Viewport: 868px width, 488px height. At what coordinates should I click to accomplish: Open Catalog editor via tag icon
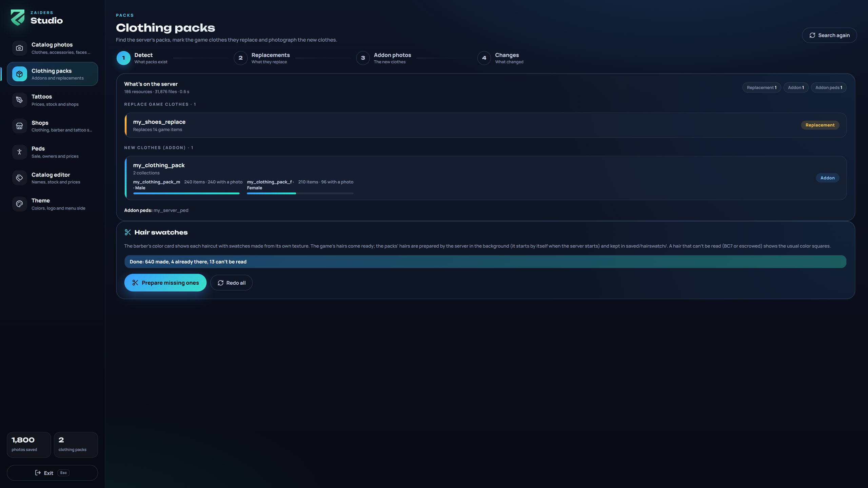pos(19,178)
